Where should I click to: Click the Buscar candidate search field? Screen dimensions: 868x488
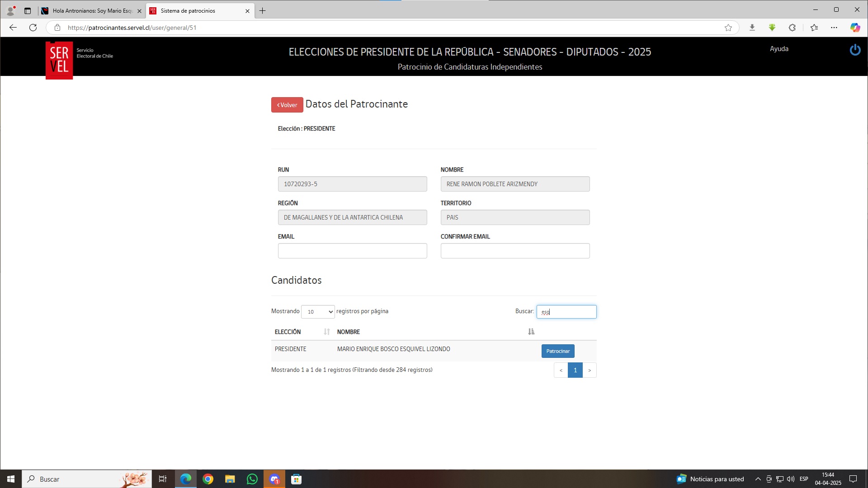coord(566,312)
